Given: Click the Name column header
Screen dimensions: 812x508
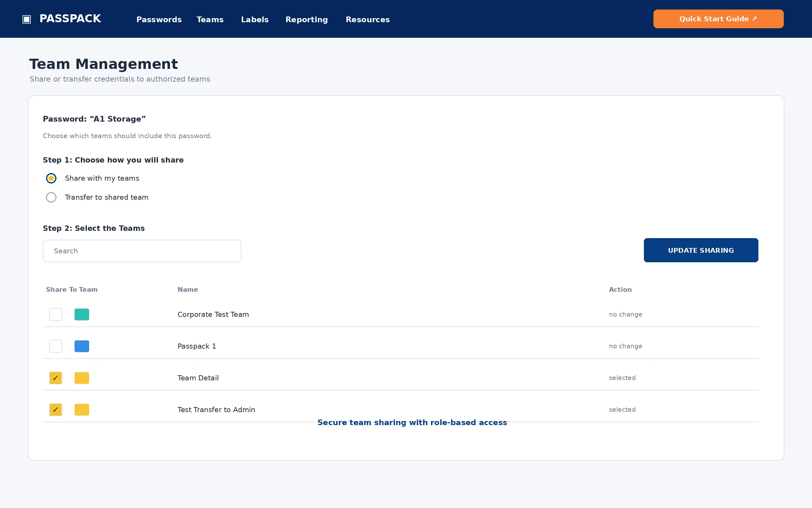Looking at the screenshot, I should pyautogui.click(x=187, y=290).
